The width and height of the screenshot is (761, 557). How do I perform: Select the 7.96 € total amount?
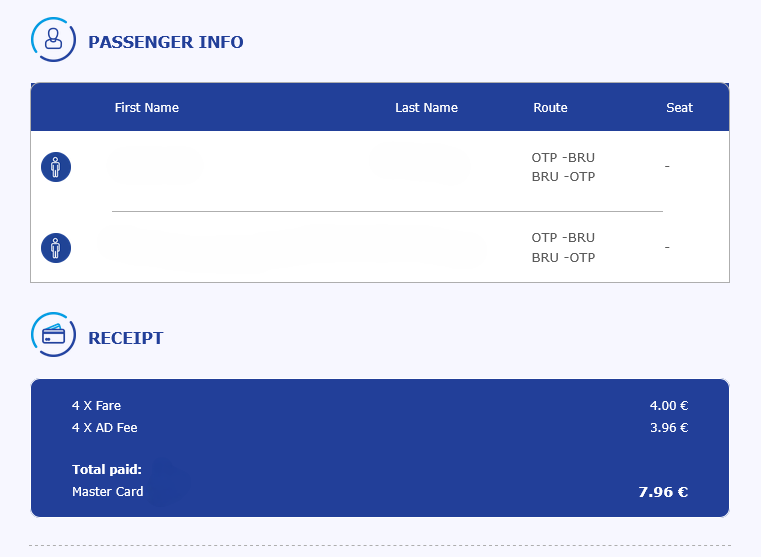coord(663,492)
